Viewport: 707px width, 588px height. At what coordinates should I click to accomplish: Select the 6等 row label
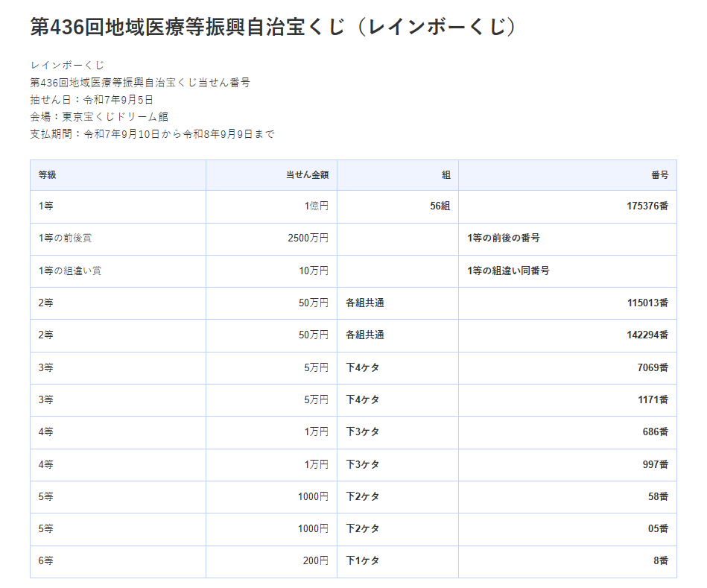[46, 560]
